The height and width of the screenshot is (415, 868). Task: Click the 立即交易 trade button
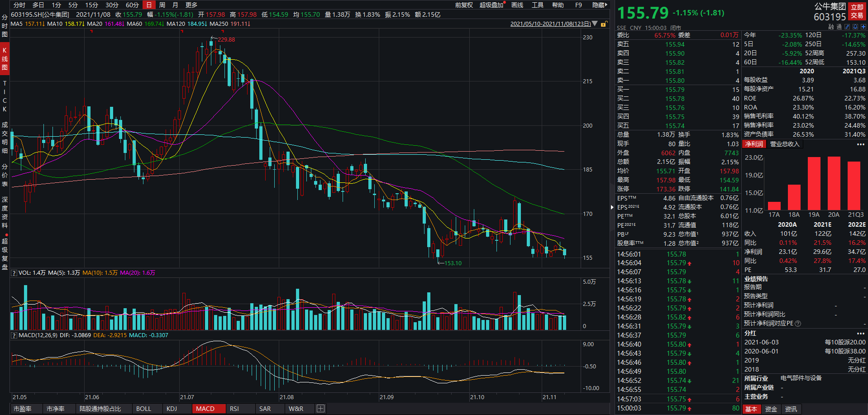click(857, 11)
